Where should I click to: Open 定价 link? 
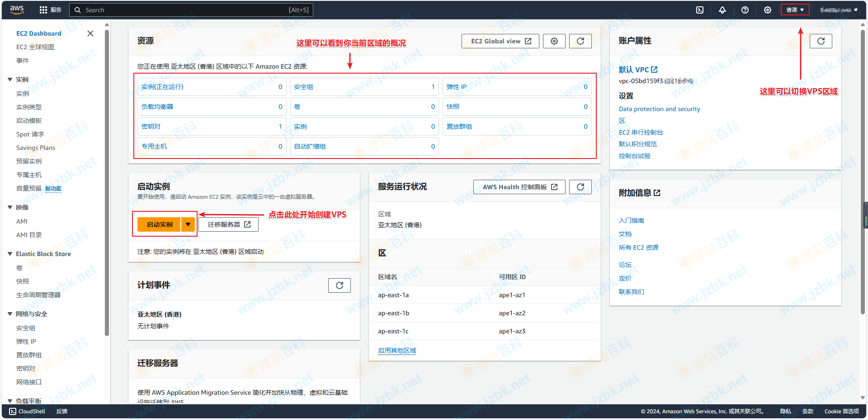pos(625,278)
